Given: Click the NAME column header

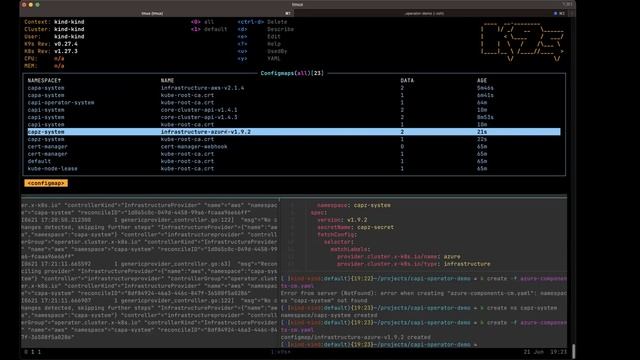Looking at the screenshot, I should (167, 80).
